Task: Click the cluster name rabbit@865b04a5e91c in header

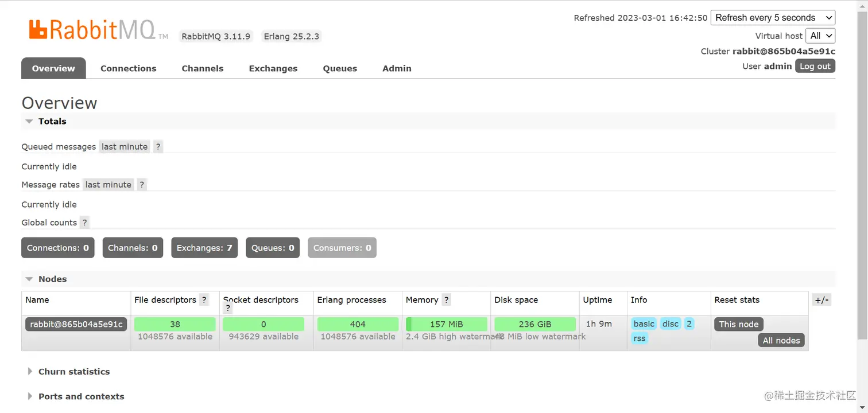Action: click(x=784, y=51)
